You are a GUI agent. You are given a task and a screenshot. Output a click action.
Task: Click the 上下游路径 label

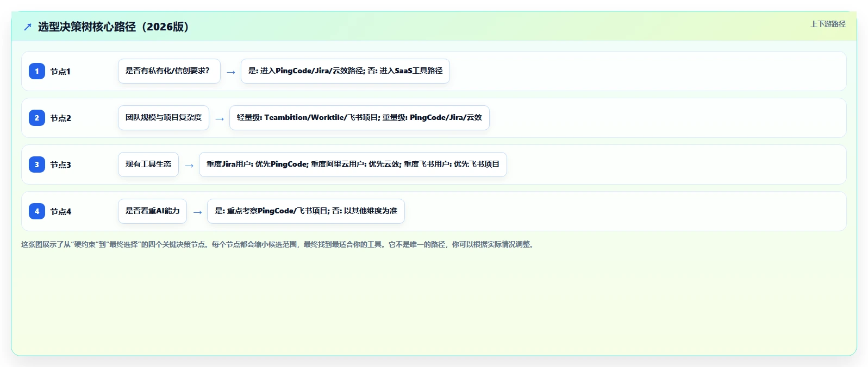(828, 24)
